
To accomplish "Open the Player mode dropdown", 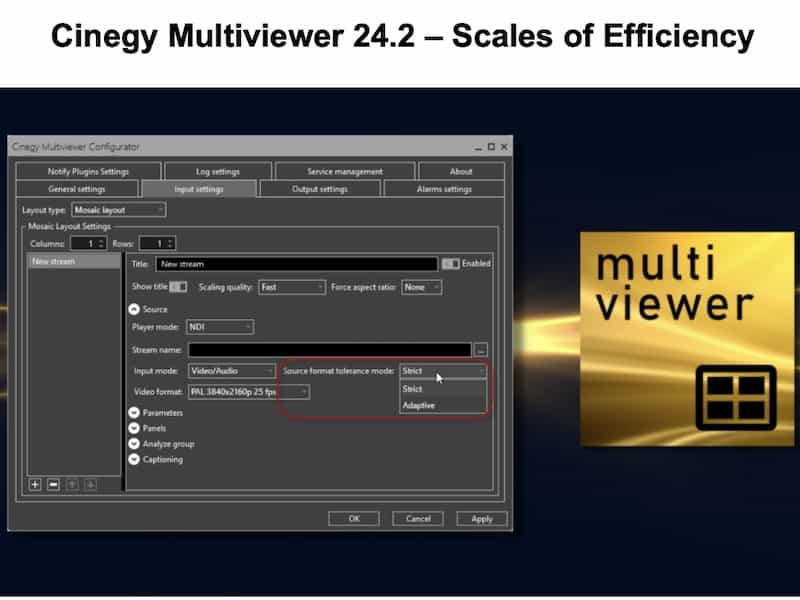I will pyautogui.click(x=220, y=327).
